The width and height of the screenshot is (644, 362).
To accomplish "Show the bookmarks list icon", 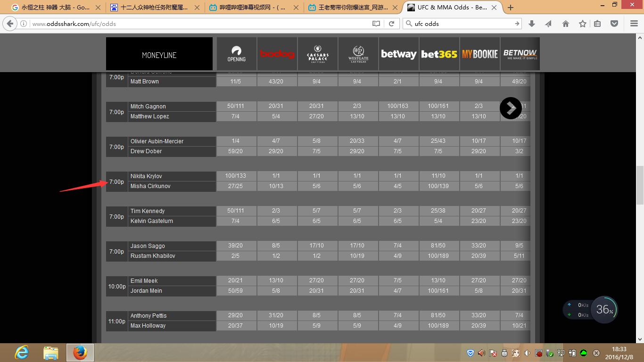I will (597, 24).
